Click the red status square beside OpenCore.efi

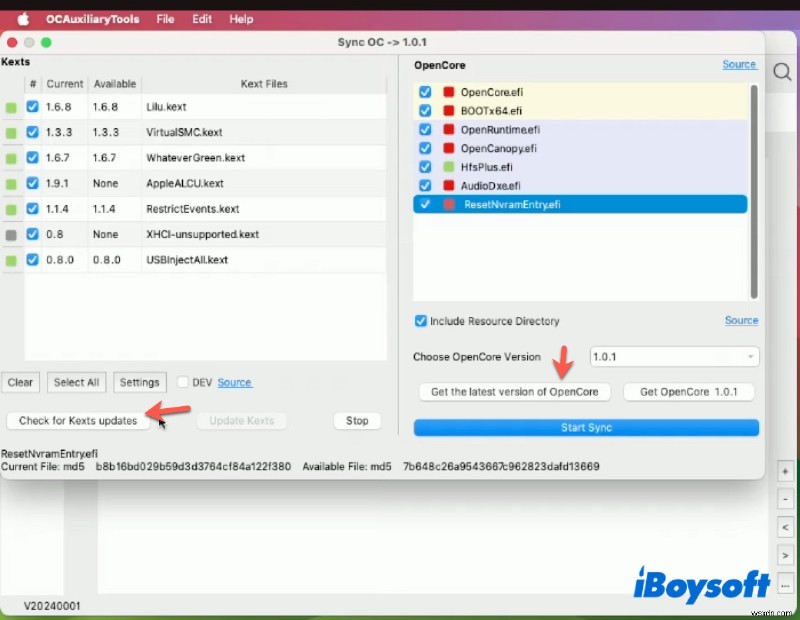448,92
